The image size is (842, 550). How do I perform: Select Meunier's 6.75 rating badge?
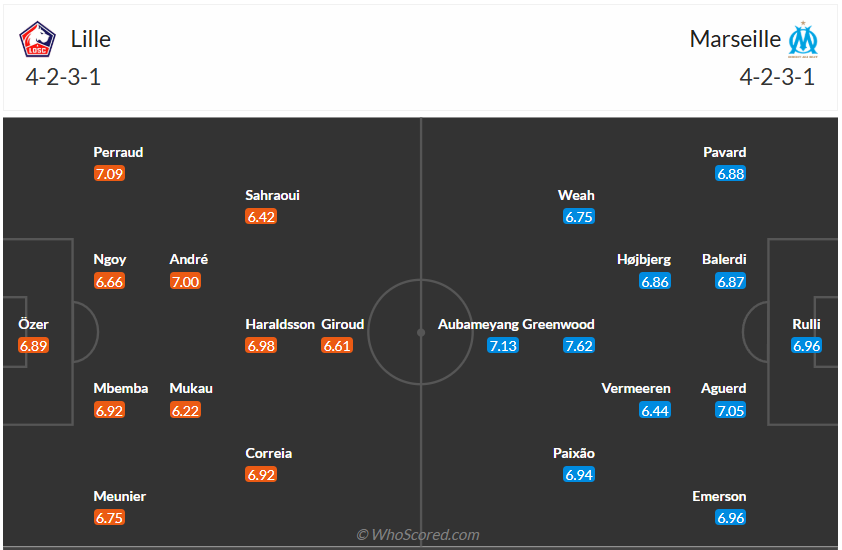[109, 518]
